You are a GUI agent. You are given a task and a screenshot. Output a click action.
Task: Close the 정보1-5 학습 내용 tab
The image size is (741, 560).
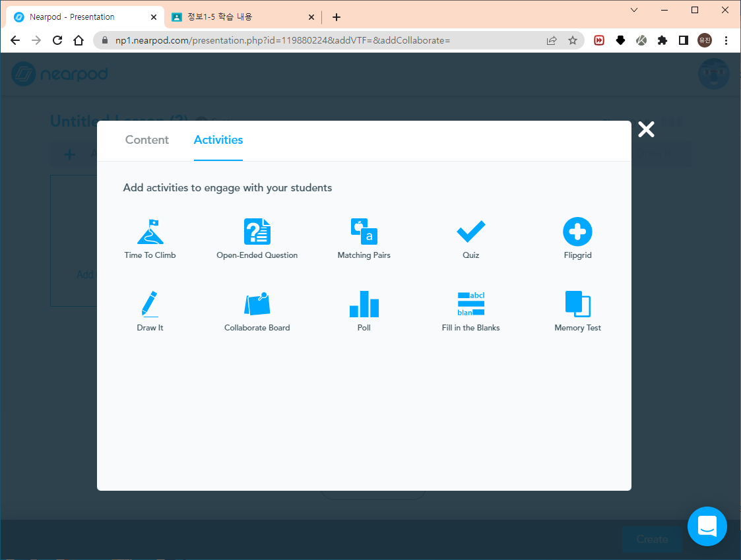311,17
